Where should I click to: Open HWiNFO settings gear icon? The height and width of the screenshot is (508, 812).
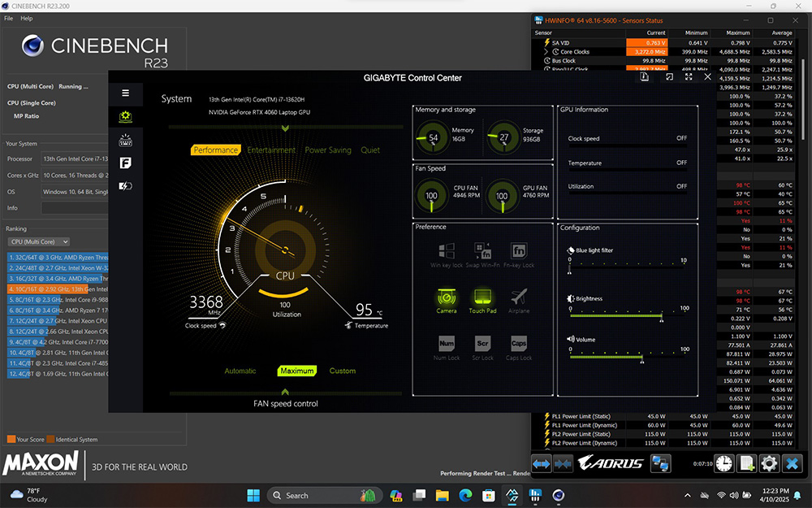pos(769,463)
